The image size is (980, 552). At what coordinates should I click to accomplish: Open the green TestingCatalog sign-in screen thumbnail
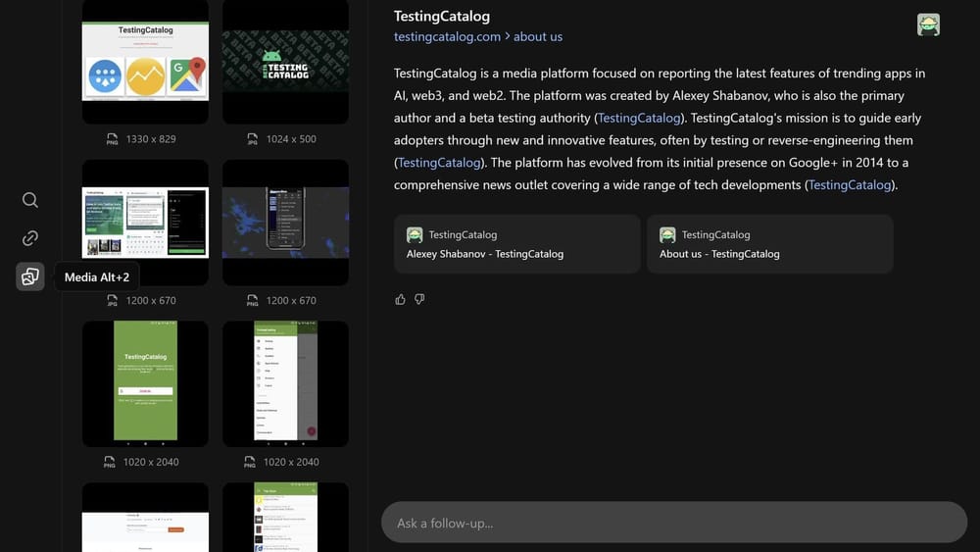pos(145,383)
